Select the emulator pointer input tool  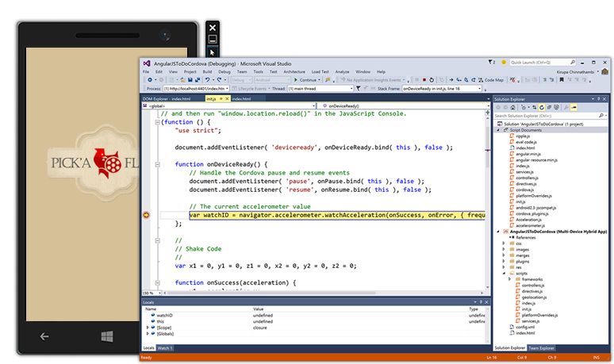click(212, 52)
